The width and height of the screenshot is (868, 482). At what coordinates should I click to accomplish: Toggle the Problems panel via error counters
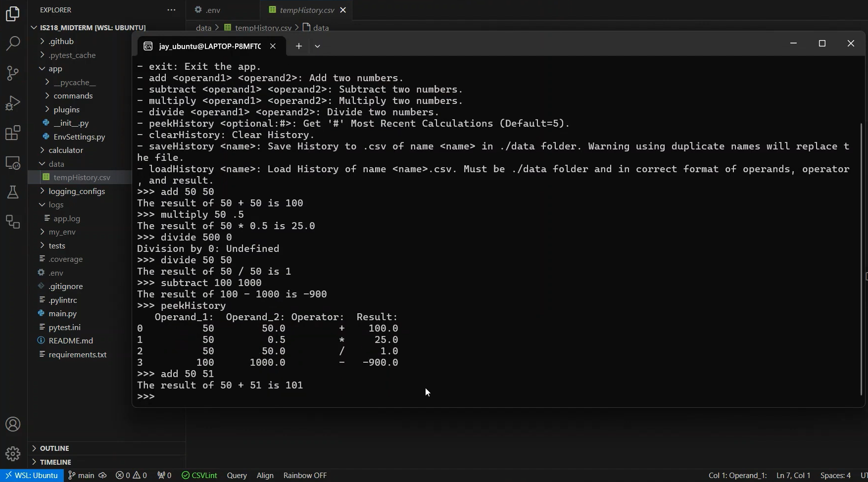click(x=131, y=475)
